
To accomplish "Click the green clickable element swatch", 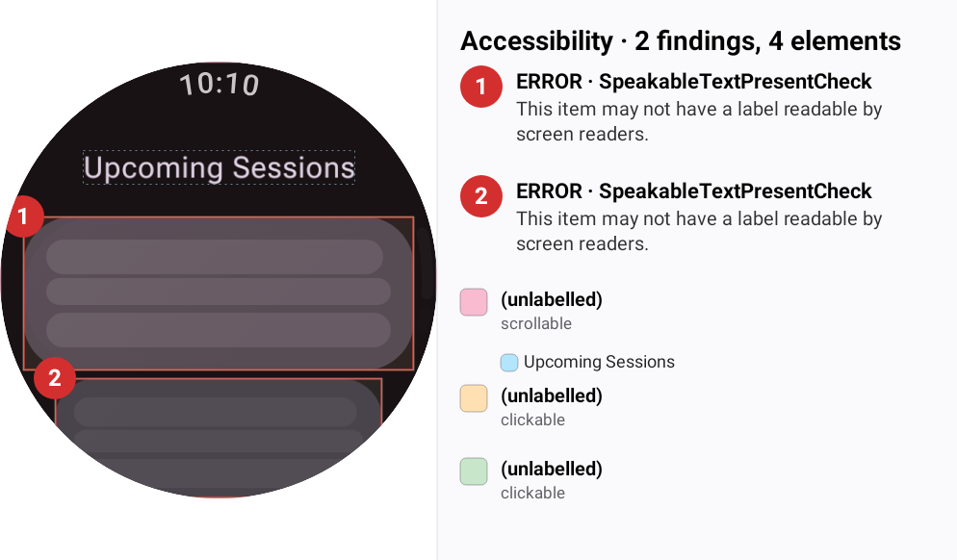I will tap(474, 471).
